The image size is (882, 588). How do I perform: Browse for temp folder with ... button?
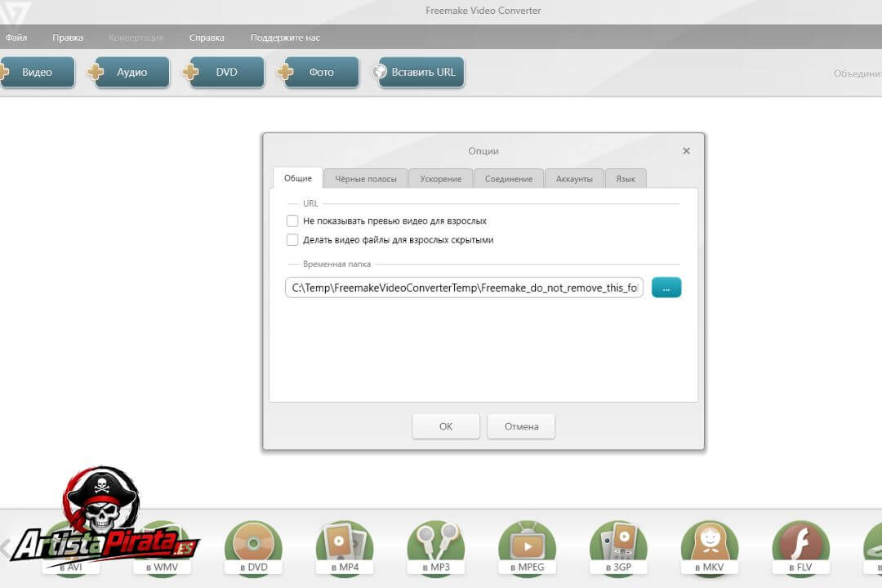666,287
